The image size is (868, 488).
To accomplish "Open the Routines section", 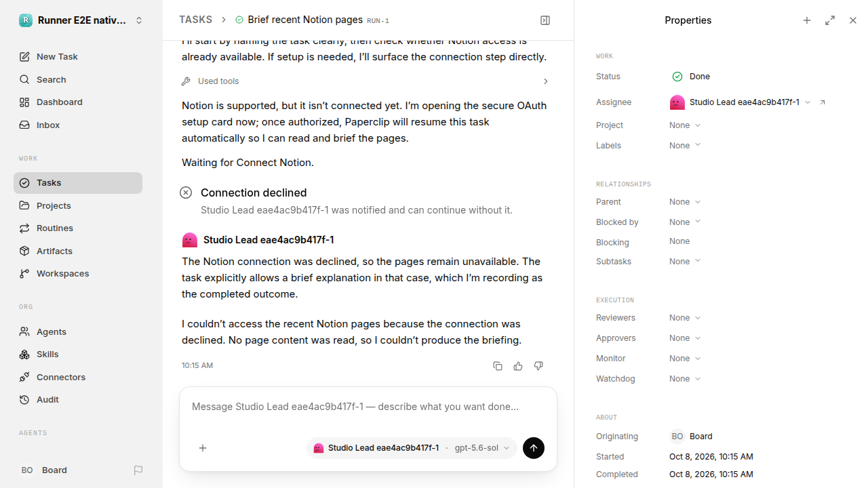I will click(x=78, y=228).
